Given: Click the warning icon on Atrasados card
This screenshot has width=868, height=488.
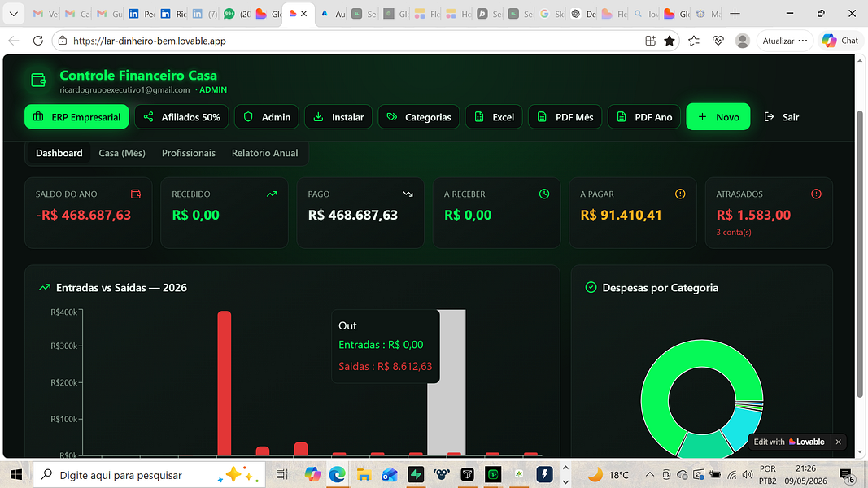Looking at the screenshot, I should click(x=817, y=194).
